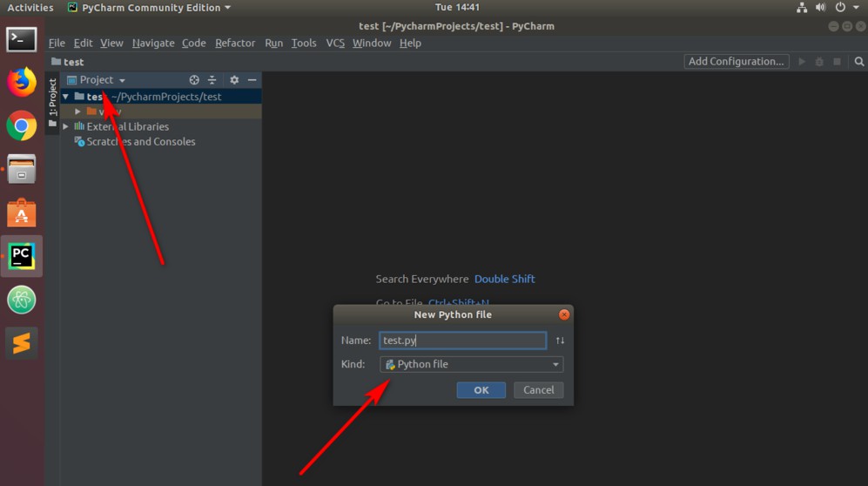Open the Window menu
The width and height of the screenshot is (868, 486).
(x=372, y=43)
